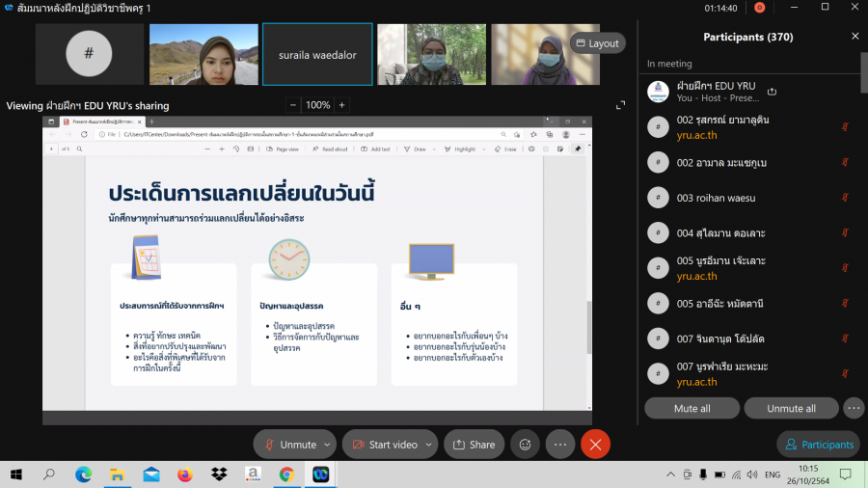The image size is (868, 488).
Task: Zoom in shared content with the plus icon
Action: click(341, 105)
